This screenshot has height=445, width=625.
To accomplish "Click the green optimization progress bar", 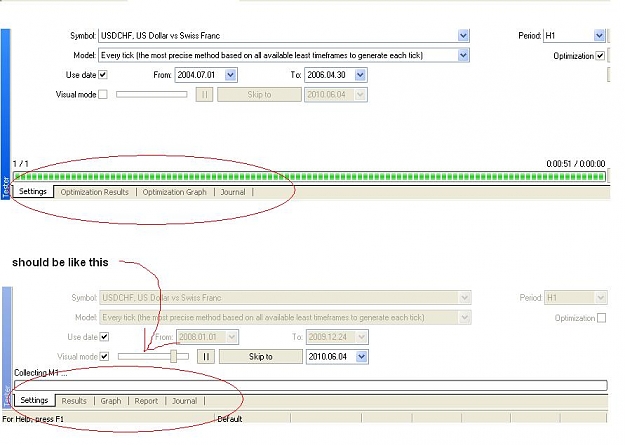I will coord(309,177).
